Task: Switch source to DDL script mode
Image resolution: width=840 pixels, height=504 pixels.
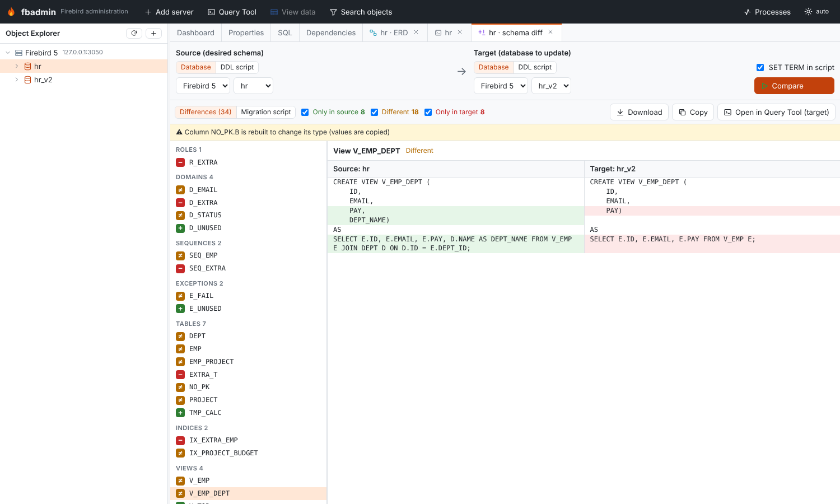Action: click(237, 67)
